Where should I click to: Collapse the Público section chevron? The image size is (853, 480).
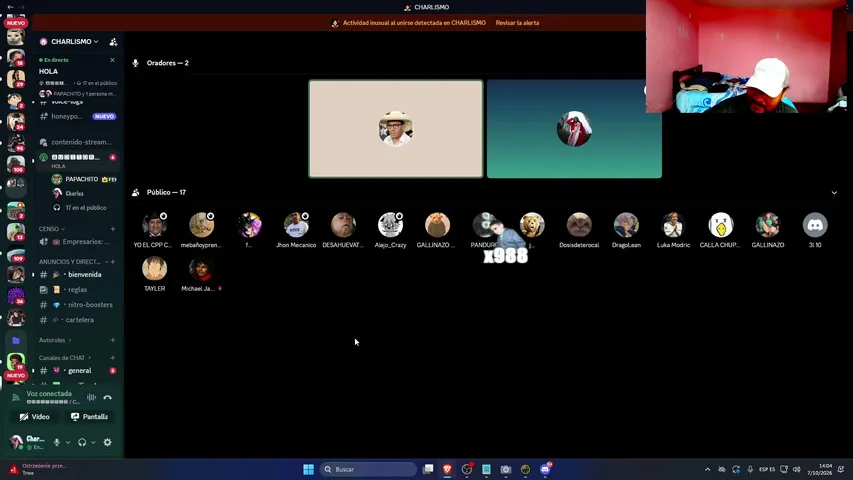[x=834, y=193]
